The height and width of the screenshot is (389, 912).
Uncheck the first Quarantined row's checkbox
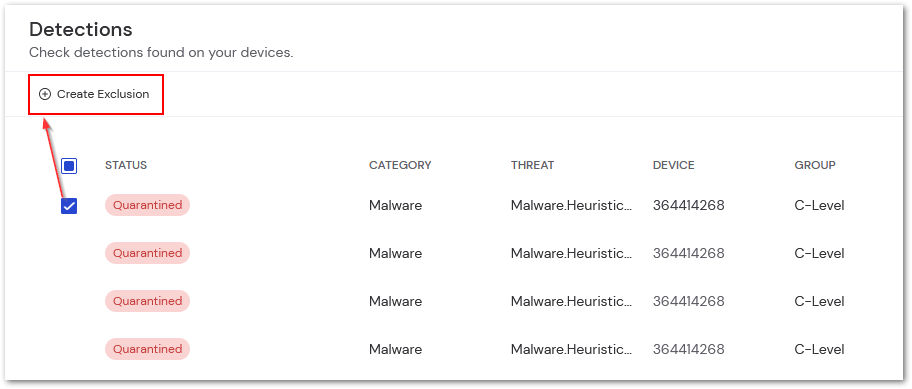(x=69, y=206)
